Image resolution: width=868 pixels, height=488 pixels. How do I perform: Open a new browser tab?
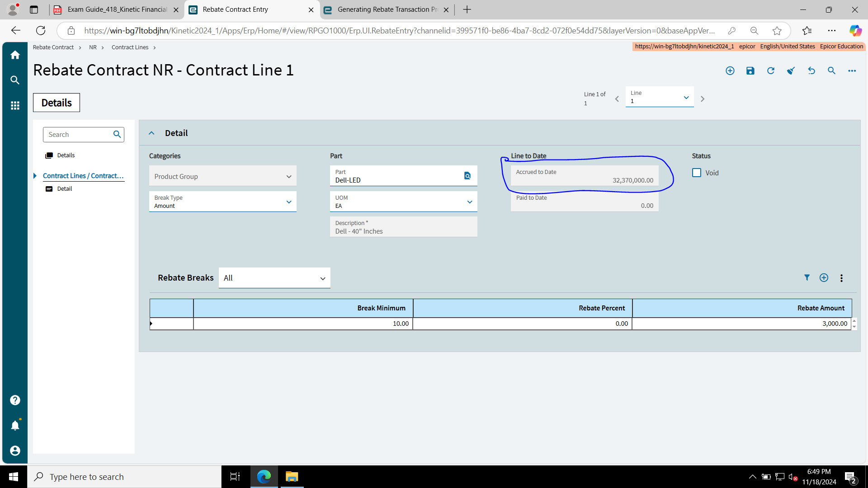[x=467, y=9]
